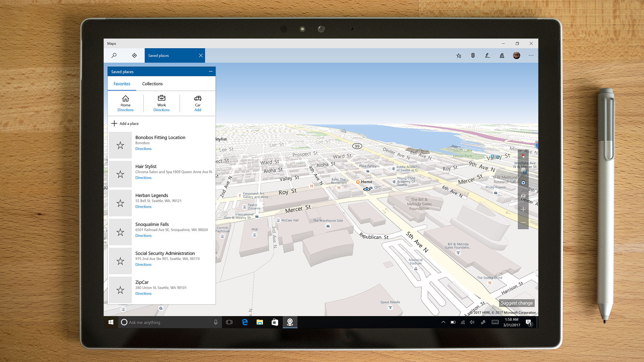Image resolution: width=644 pixels, height=362 pixels.
Task: Click the Work briefcase icon
Action: [x=162, y=98]
